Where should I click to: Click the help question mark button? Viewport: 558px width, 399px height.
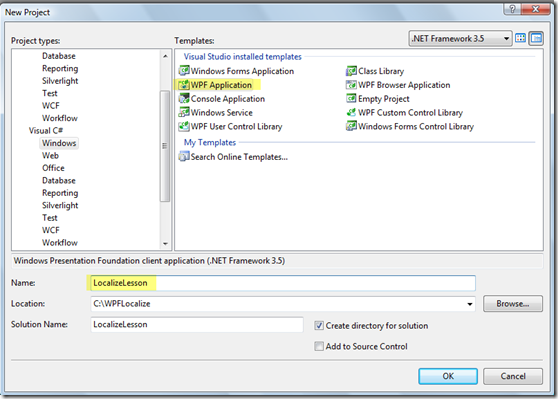coord(512,9)
